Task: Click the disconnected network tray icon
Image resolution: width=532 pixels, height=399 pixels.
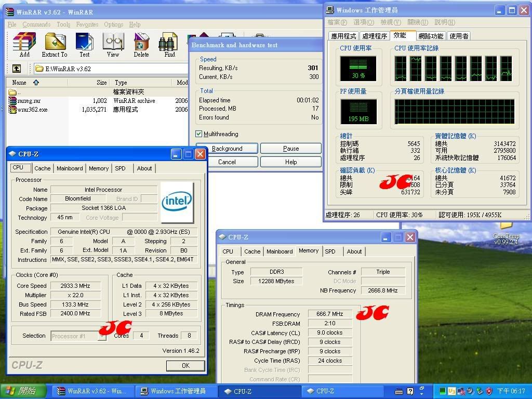Action: pos(461,391)
